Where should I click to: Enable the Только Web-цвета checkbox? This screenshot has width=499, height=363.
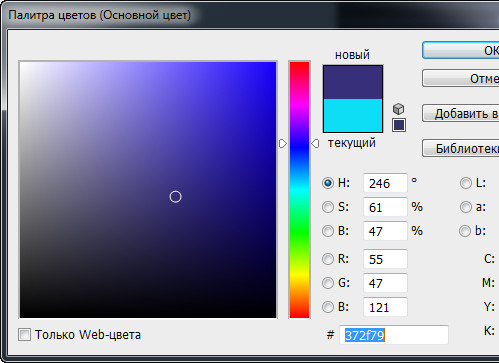[x=24, y=334]
